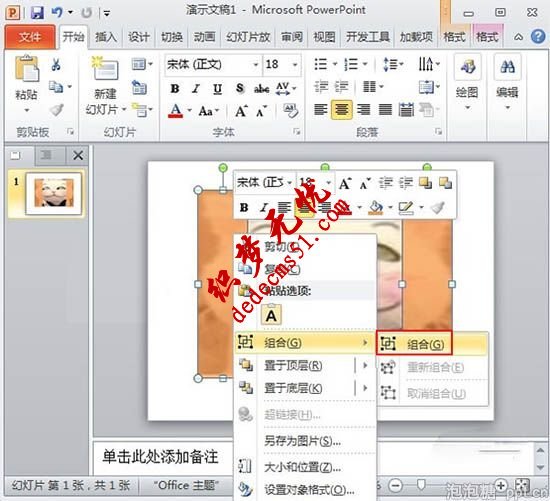
Task: Switch to the Slide Show (幻灯片放映) tab
Action: (x=248, y=37)
